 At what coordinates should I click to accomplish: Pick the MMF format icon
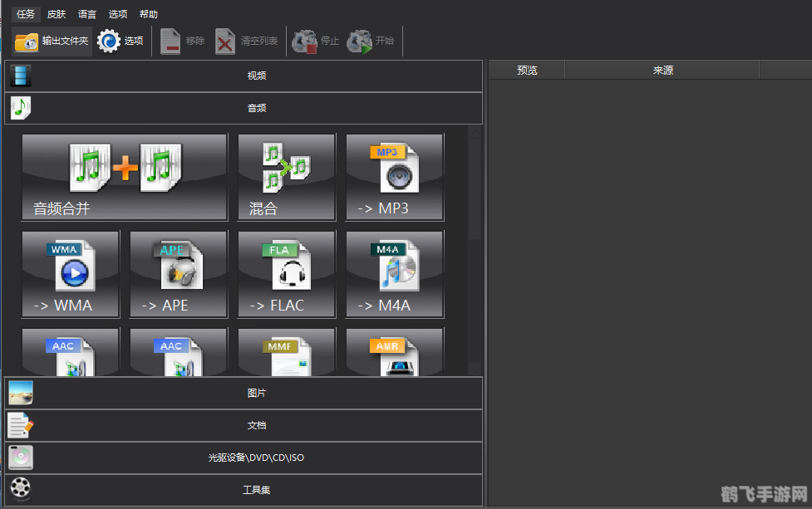(287, 352)
